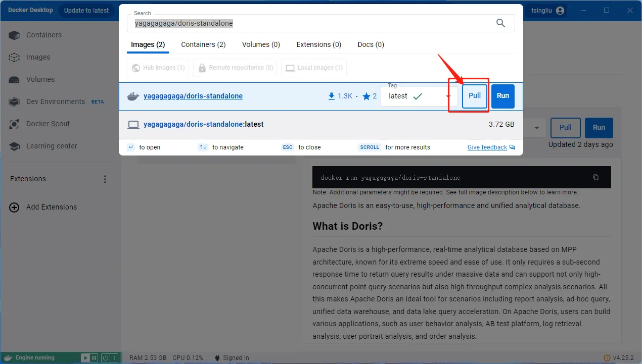Click Pull for the doris-standalone search result
The width and height of the screenshot is (642, 364).
475,96
